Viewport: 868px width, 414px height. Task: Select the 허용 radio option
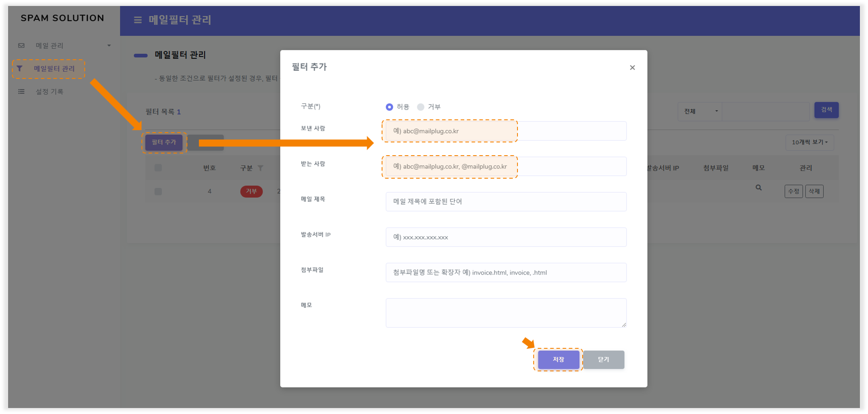(389, 107)
